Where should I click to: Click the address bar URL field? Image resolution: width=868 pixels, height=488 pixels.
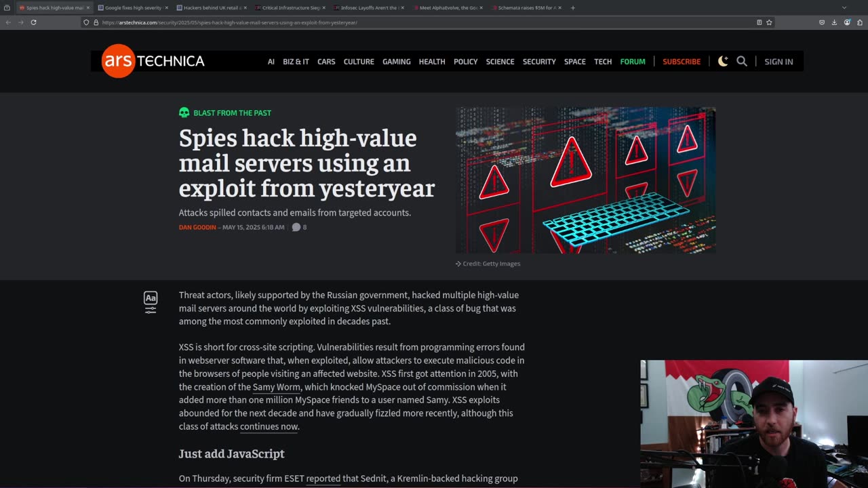[x=427, y=22]
